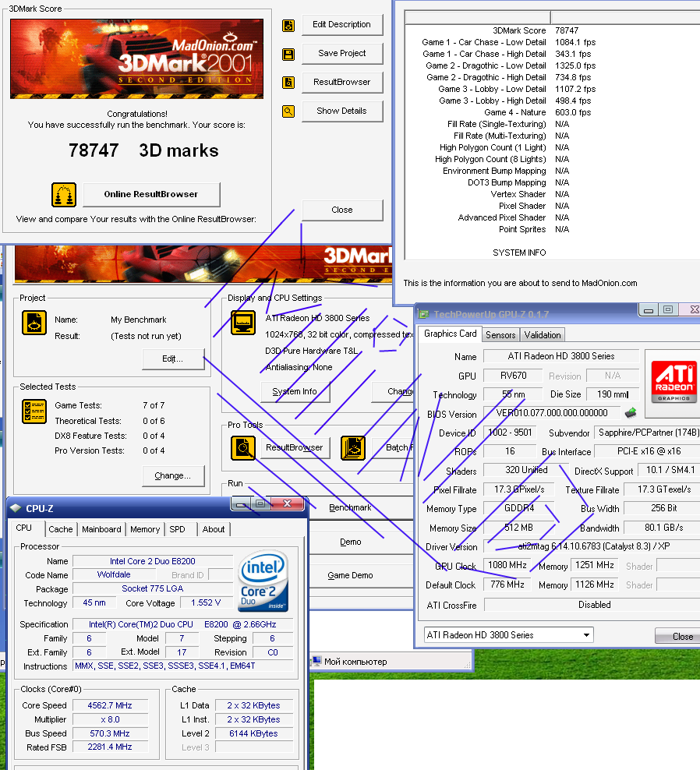This screenshot has height=770, width=700.
Task: Click the CPU-Z title bar icon
Action: [16, 508]
